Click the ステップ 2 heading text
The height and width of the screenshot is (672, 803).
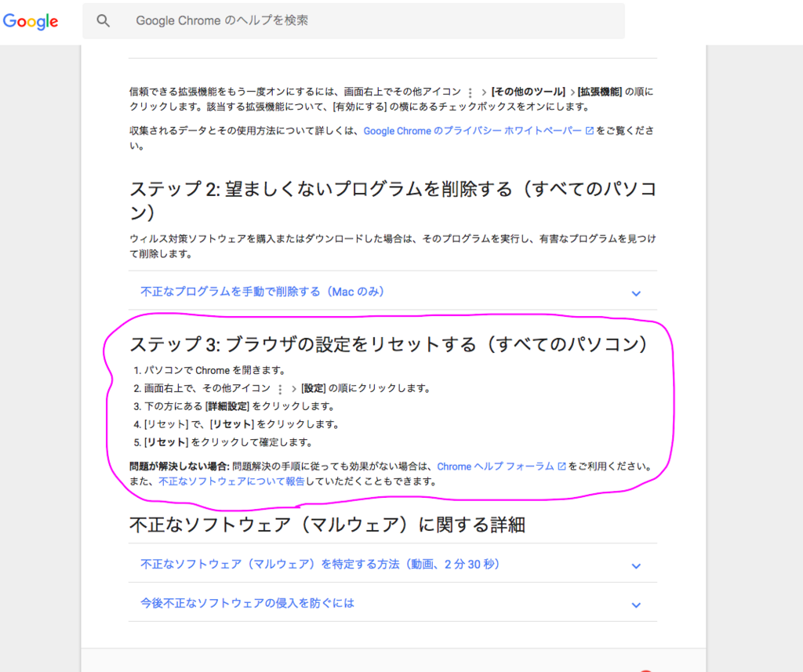click(x=393, y=200)
